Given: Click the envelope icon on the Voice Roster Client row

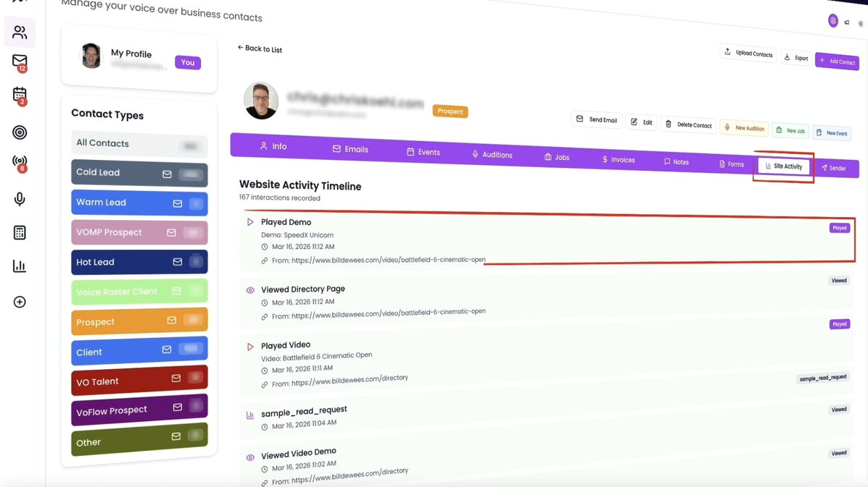Looking at the screenshot, I should coord(176,291).
